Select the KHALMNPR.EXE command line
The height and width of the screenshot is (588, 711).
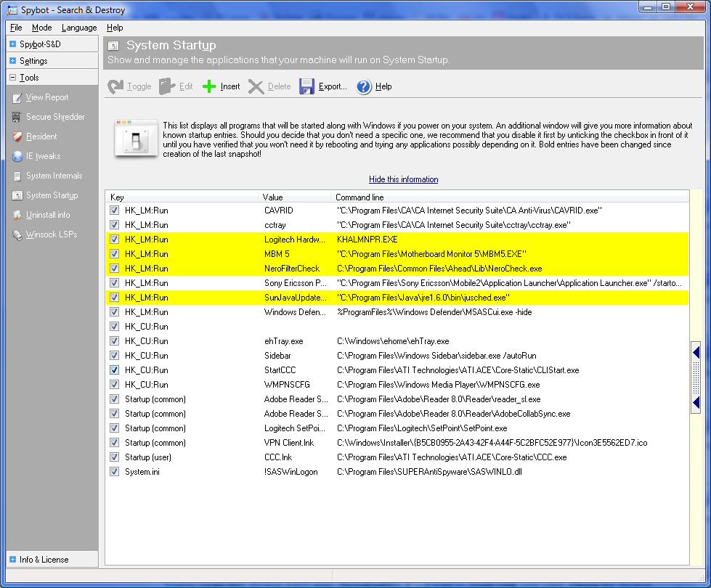(x=367, y=240)
